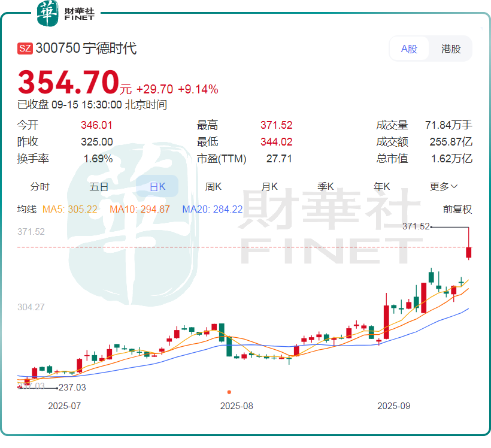Click the 304.27 y-axis price label
The width and height of the screenshot is (491, 448).
click(31, 307)
